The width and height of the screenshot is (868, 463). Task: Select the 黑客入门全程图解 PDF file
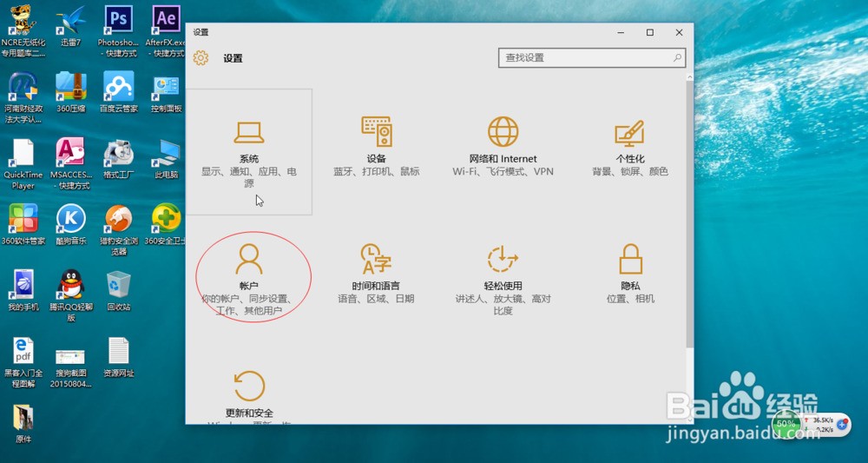coord(23,362)
